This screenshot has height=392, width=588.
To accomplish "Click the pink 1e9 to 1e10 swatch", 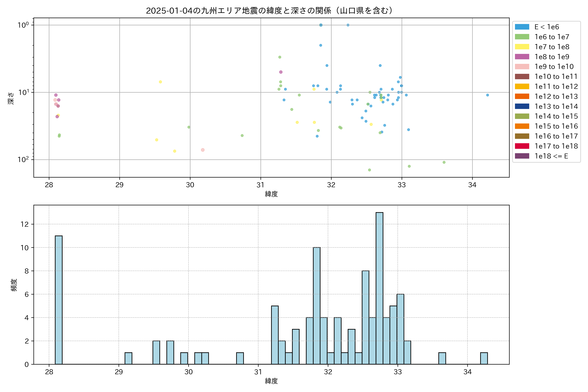I will pyautogui.click(x=522, y=67).
